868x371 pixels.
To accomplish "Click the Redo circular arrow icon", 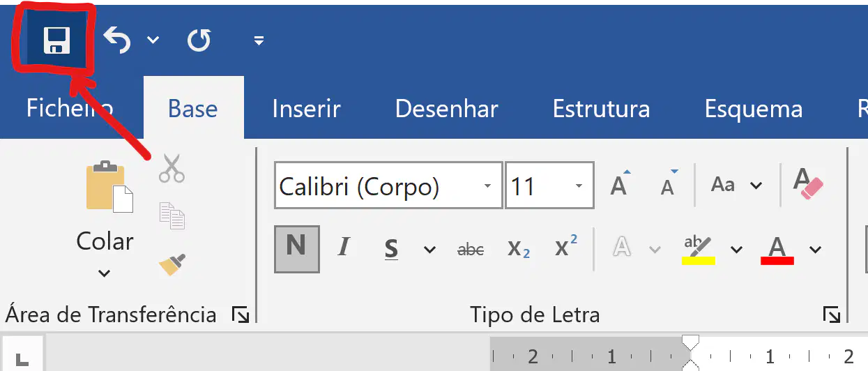I will coord(199,40).
